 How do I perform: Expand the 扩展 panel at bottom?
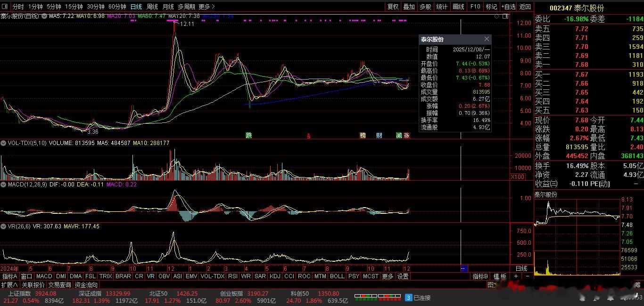tap(9, 285)
